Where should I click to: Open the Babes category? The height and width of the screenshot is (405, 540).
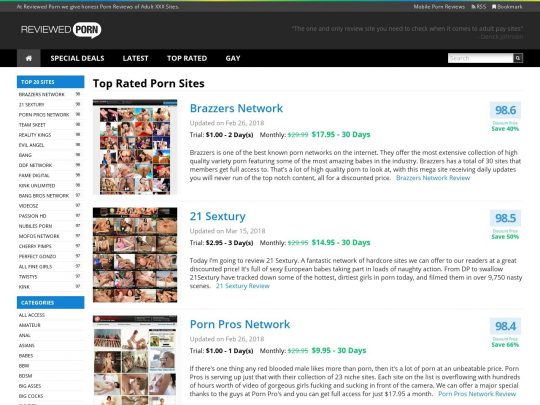[x=26, y=356]
